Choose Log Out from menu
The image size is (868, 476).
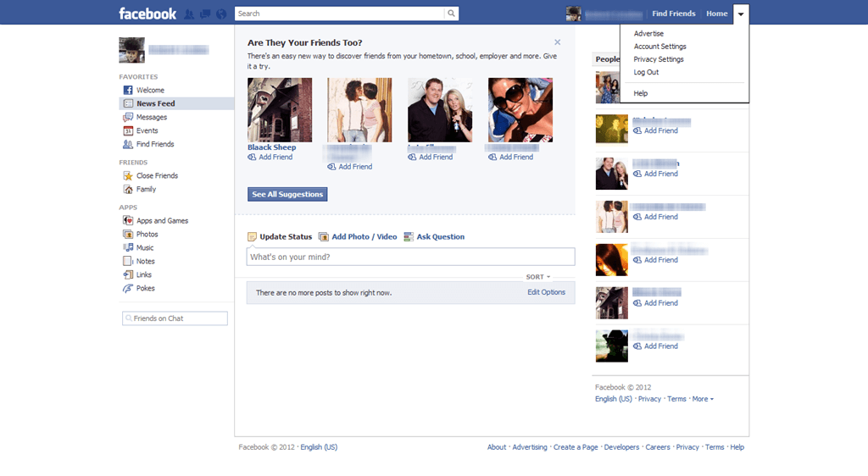[x=646, y=73]
